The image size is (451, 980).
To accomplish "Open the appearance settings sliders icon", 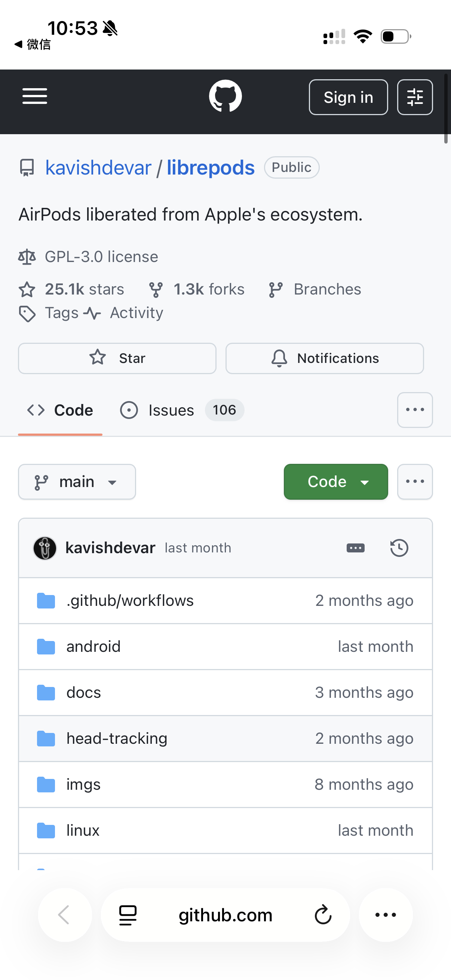I will pyautogui.click(x=414, y=97).
